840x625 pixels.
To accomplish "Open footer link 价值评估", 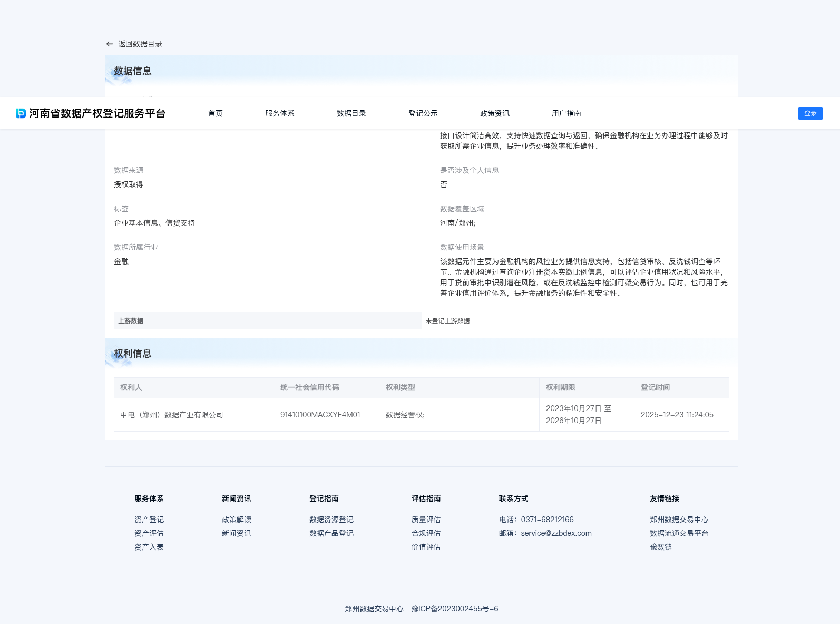I will [426, 547].
